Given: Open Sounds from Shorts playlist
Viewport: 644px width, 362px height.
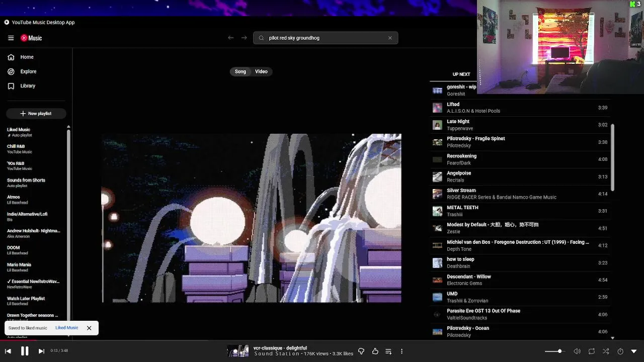Looking at the screenshot, I should click(33, 183).
